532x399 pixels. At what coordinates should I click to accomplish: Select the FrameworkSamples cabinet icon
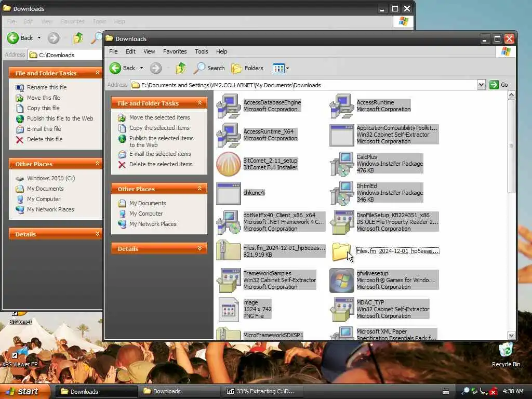pyautogui.click(x=229, y=280)
